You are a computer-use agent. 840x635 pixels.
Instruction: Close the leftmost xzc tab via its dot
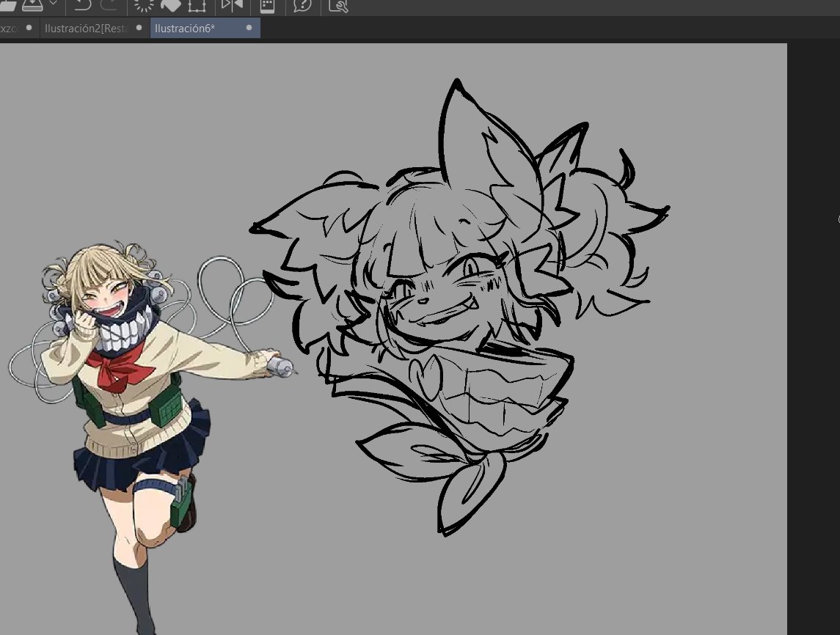tap(29, 28)
